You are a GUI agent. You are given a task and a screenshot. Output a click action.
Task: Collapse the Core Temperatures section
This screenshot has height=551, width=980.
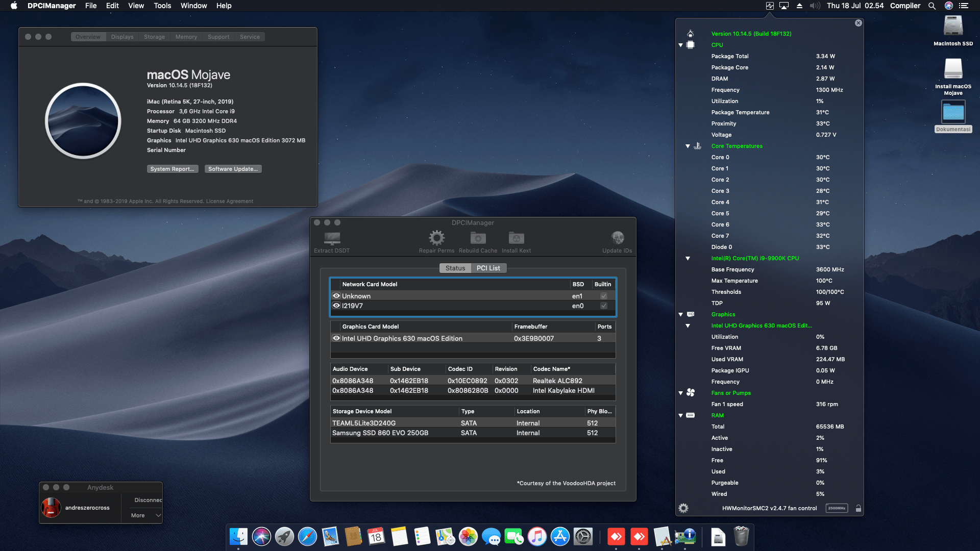tap(688, 146)
